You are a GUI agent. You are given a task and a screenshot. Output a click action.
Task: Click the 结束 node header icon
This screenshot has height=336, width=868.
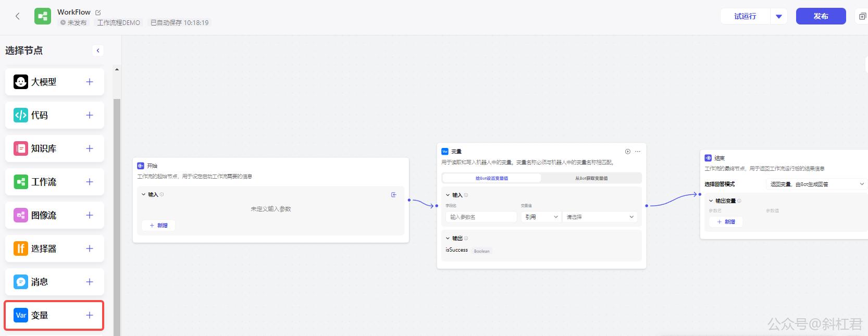pos(708,158)
